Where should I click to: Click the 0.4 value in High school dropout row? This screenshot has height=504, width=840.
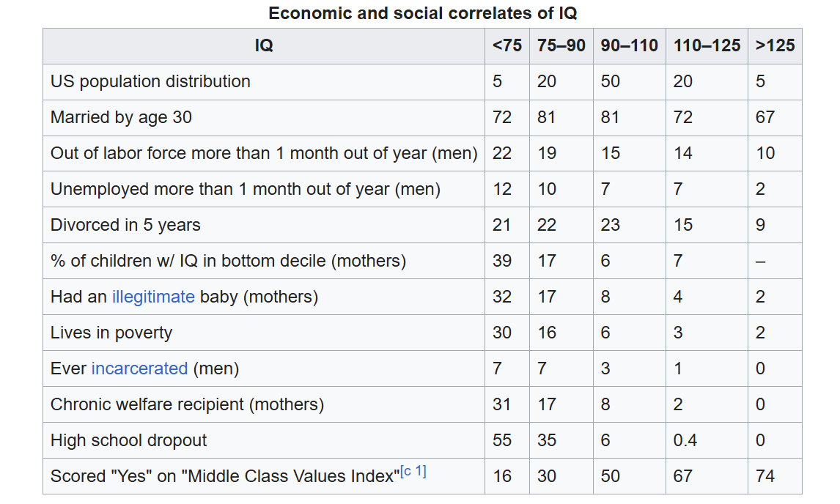point(685,440)
